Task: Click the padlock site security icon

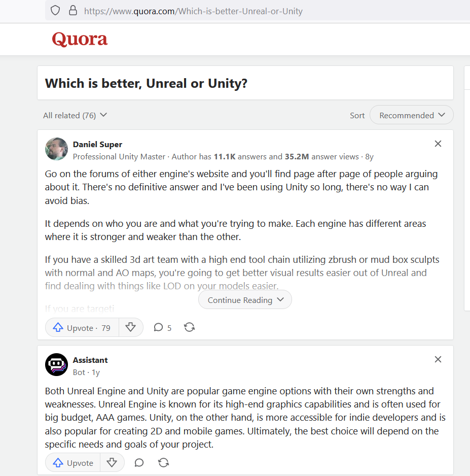Action: (x=73, y=11)
